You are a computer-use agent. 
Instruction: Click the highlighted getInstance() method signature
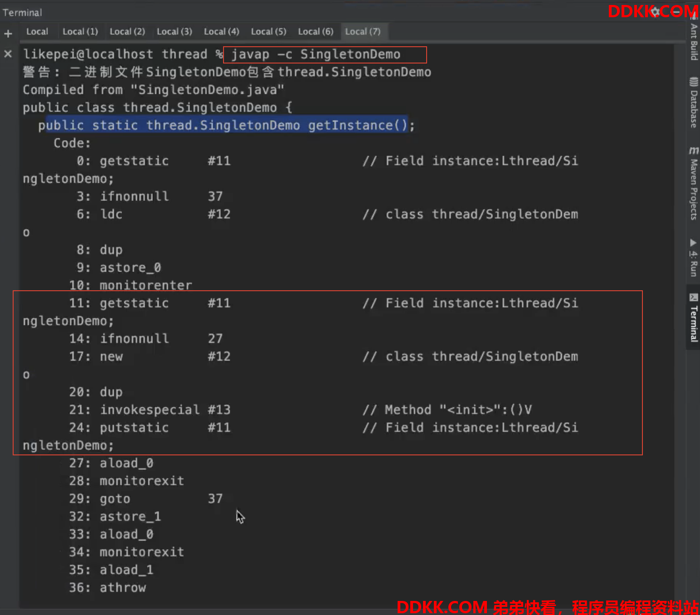tap(227, 125)
